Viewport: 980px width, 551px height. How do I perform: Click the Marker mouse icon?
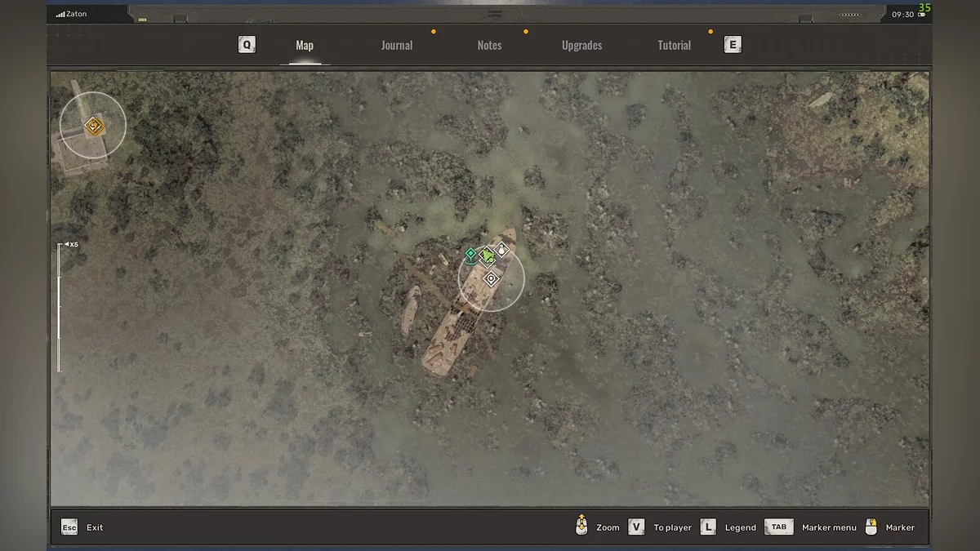pyautogui.click(x=871, y=527)
